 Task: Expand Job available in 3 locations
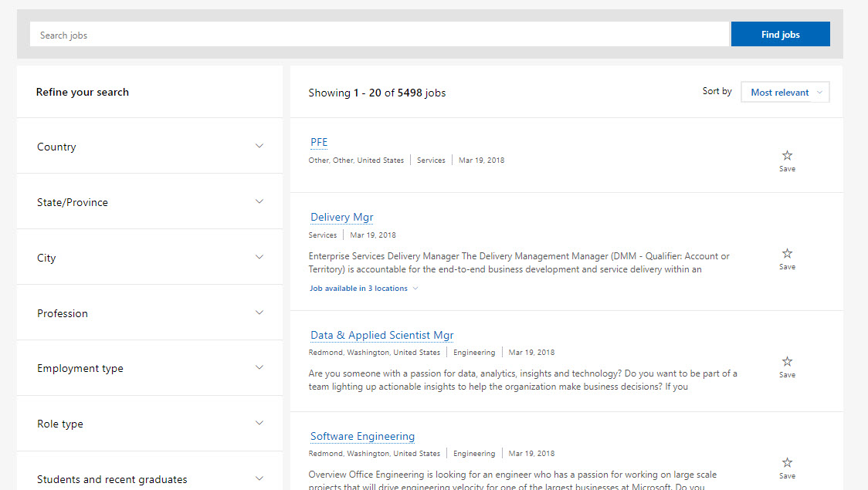pos(364,288)
